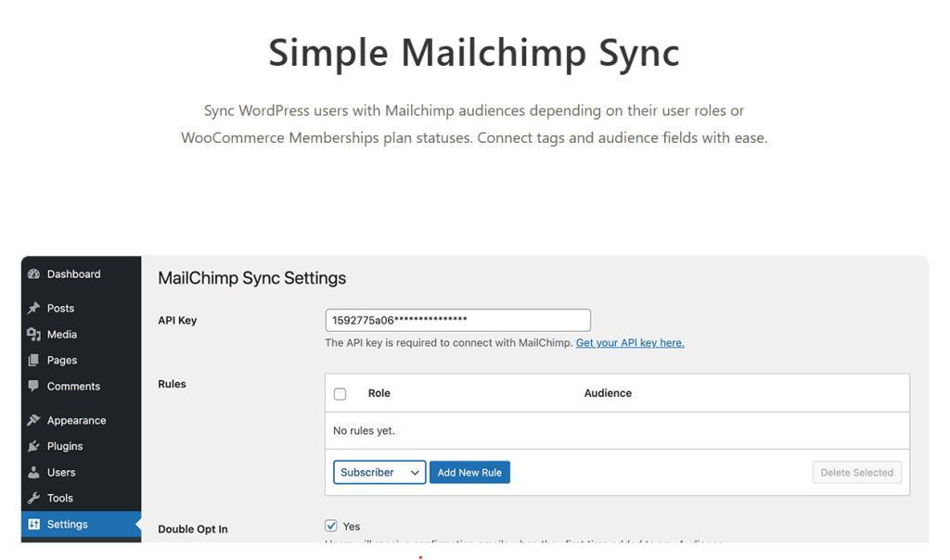Viewport: 950px width, 560px height.
Task: Follow the Get your API key here link
Action: click(630, 343)
